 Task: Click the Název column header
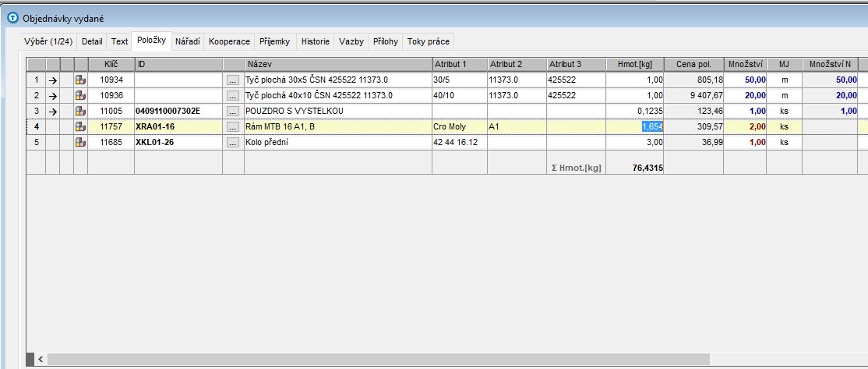click(338, 64)
